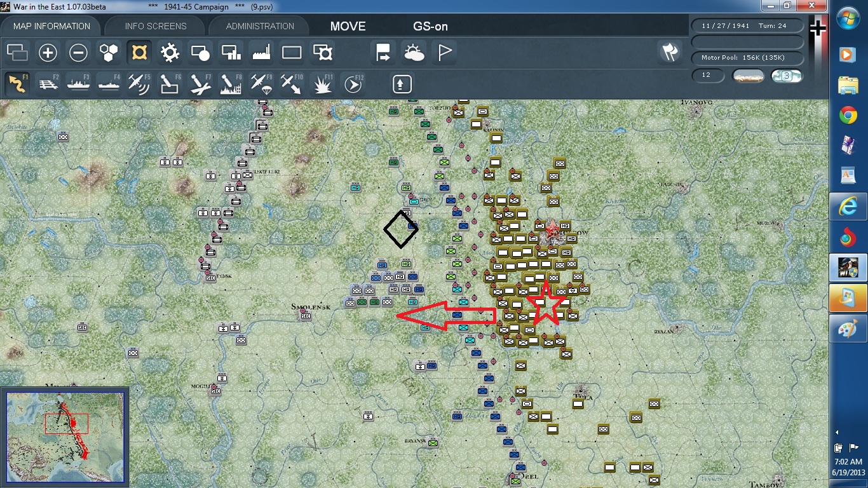
Task: Open Windows Media Player from taskbar
Action: [x=848, y=54]
